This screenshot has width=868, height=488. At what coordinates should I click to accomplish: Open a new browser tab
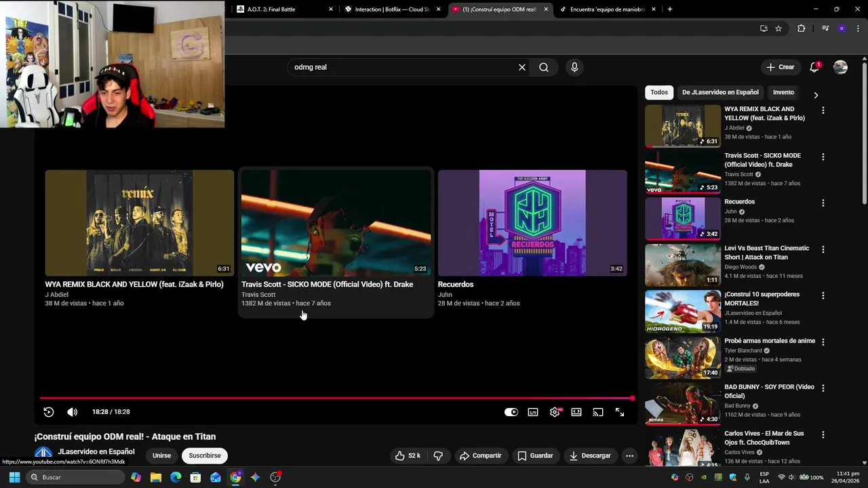pos(670,9)
